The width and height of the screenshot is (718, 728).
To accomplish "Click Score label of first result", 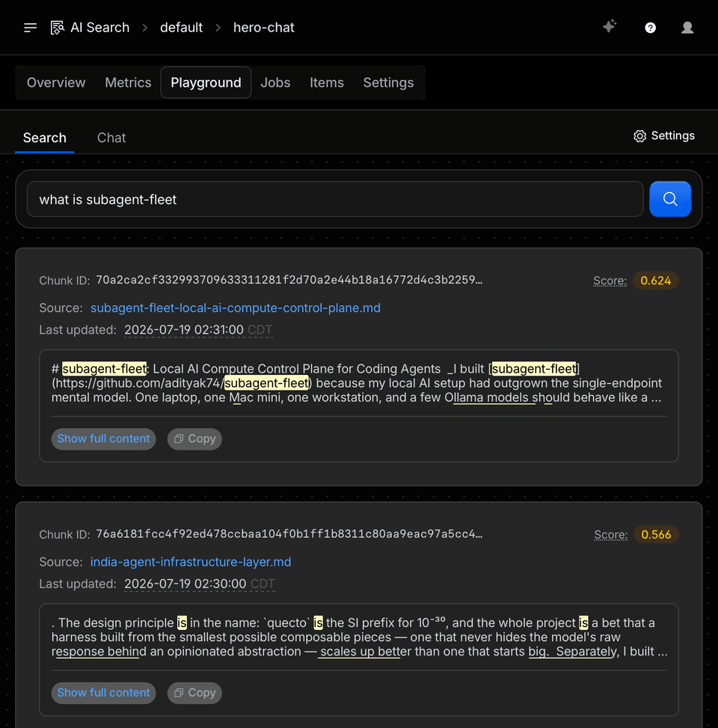I will [610, 281].
